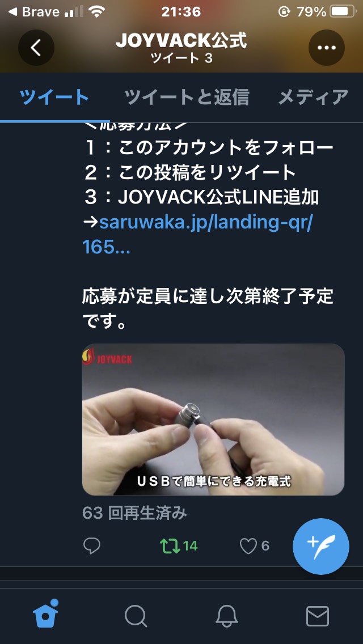Open the Messages envelope tab

318,616
